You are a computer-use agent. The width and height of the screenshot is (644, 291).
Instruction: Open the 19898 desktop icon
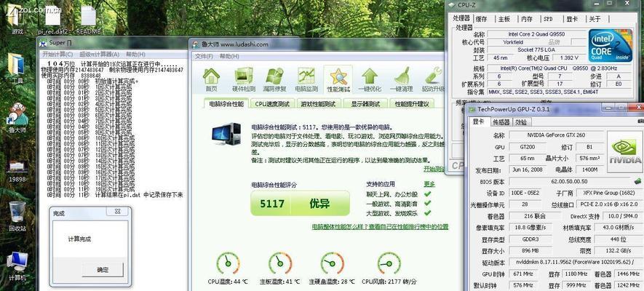[17, 170]
